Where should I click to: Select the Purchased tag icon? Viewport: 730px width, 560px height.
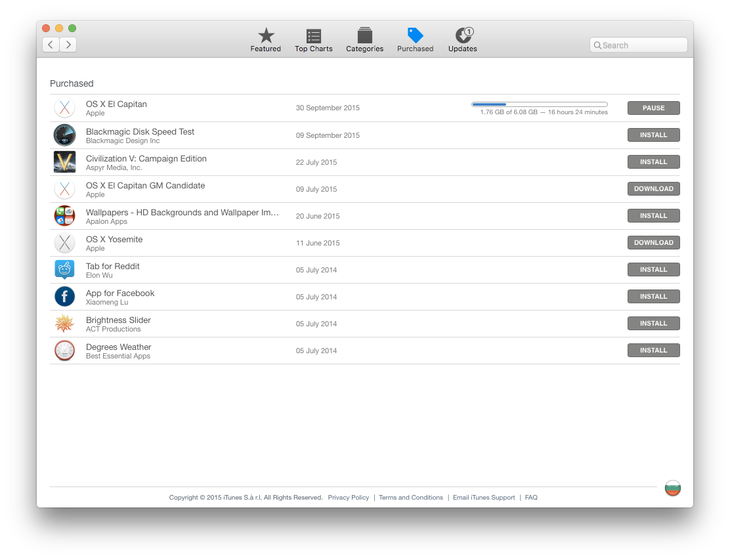click(x=416, y=35)
